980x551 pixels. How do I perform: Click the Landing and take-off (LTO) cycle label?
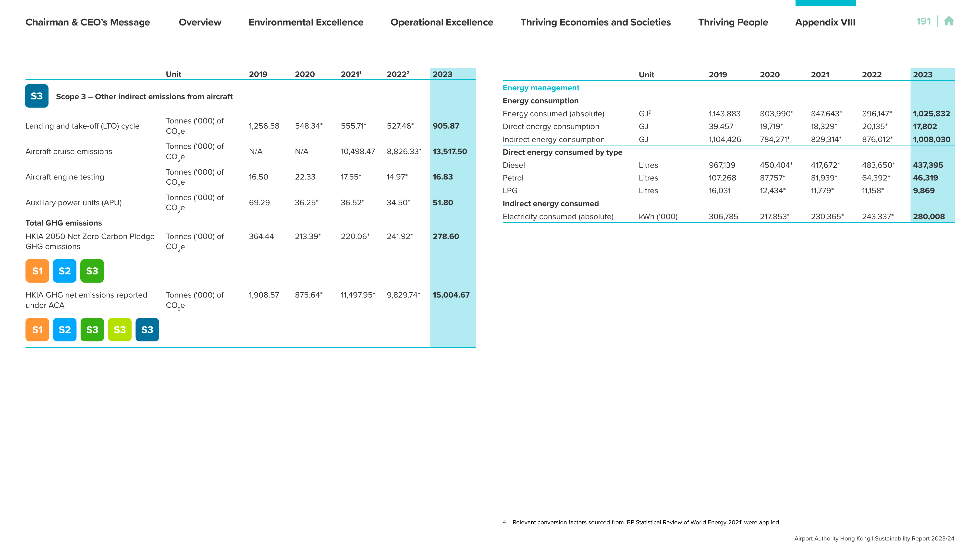coord(83,126)
